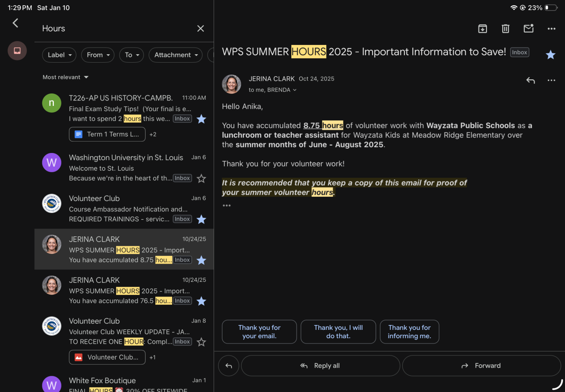The image size is (565, 392).
Task: Show the +1 more attachment
Action: (152, 357)
